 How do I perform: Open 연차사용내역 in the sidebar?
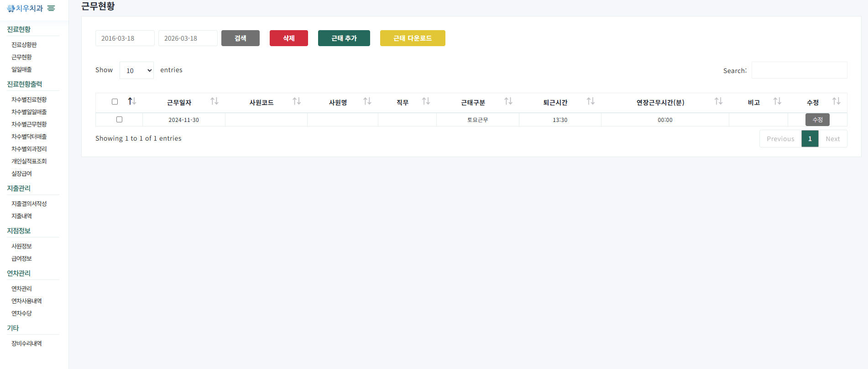[x=26, y=301]
